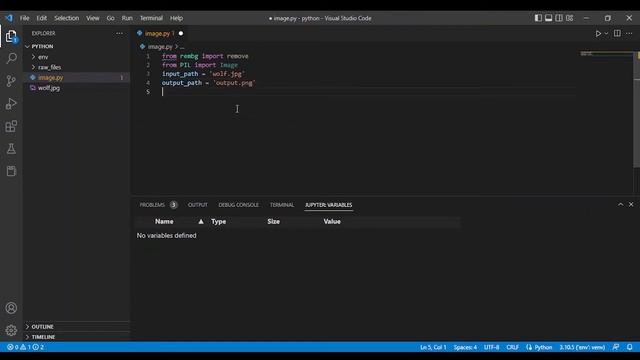Screen dimensions: 640x360
Task: Click Ln 5, Col 1 status entry
Action: pos(433,347)
